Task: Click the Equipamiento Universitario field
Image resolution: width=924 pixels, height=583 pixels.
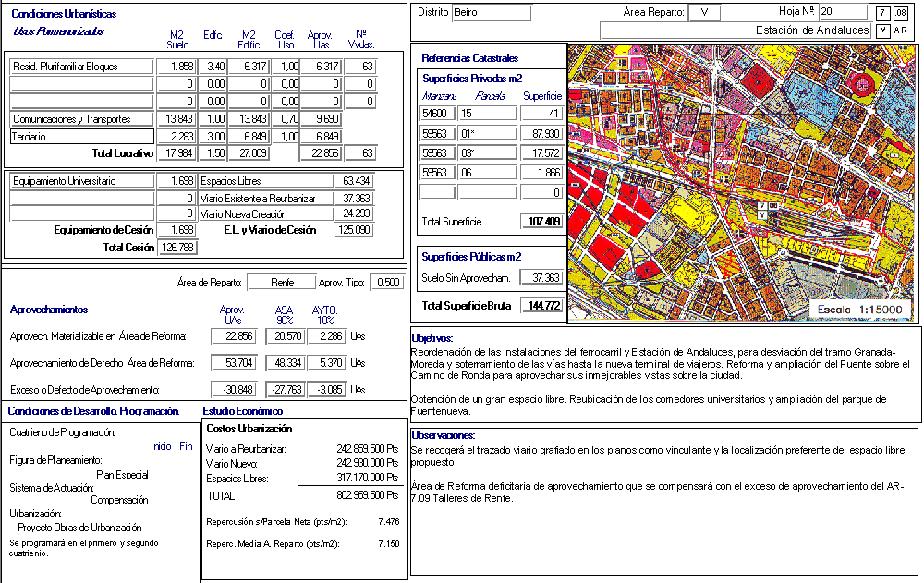Action: click(81, 181)
